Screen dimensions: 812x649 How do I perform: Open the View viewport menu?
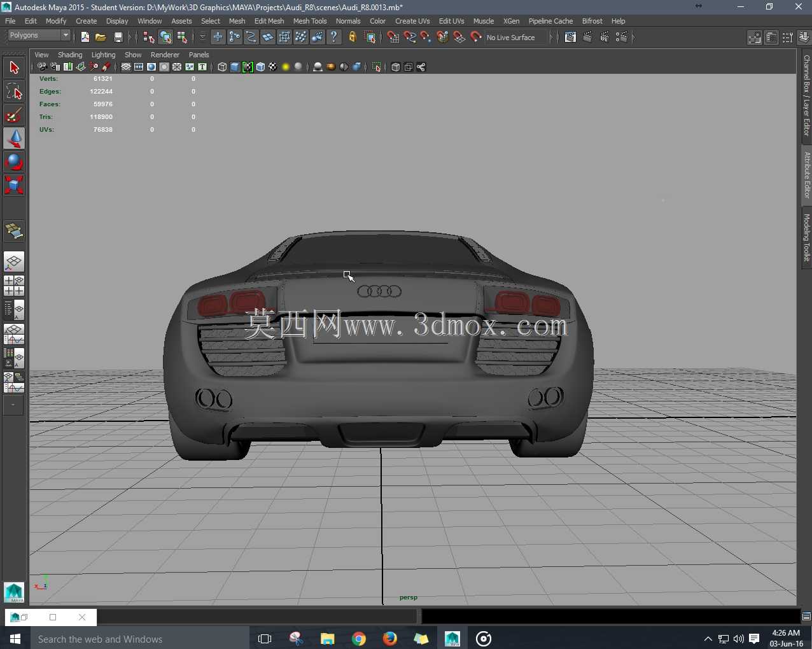[x=41, y=55]
